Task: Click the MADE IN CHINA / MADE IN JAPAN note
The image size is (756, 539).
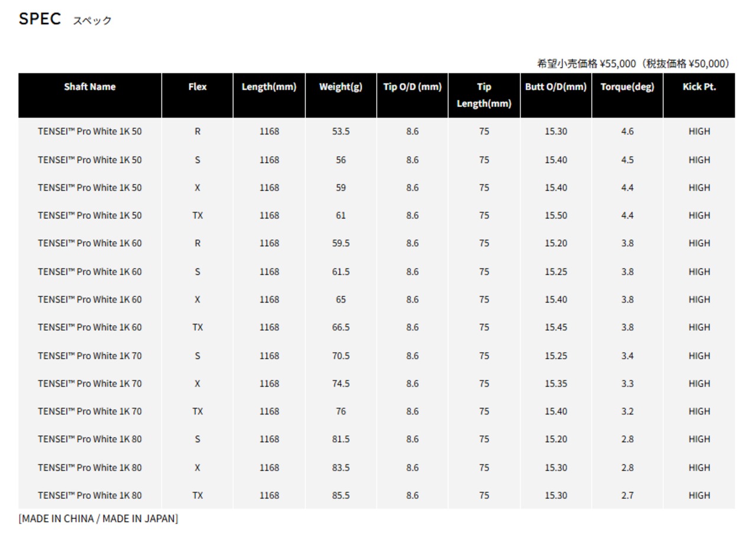Action: [98, 518]
